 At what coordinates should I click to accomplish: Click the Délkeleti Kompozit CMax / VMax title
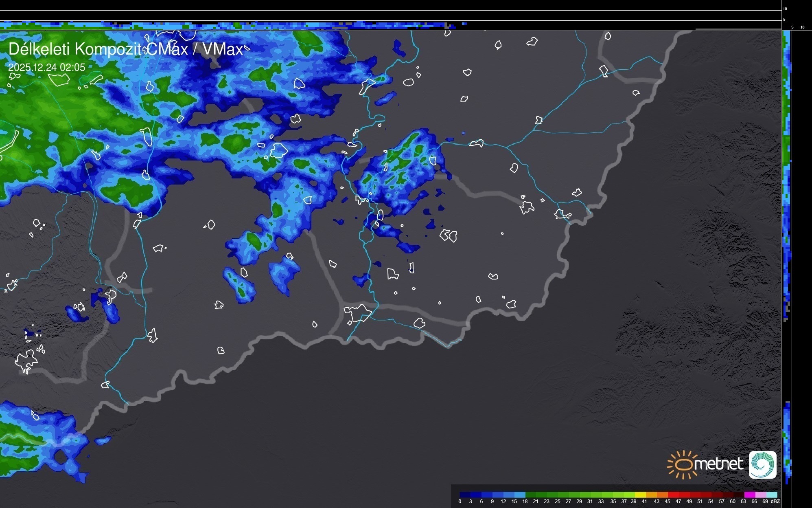[x=125, y=49]
